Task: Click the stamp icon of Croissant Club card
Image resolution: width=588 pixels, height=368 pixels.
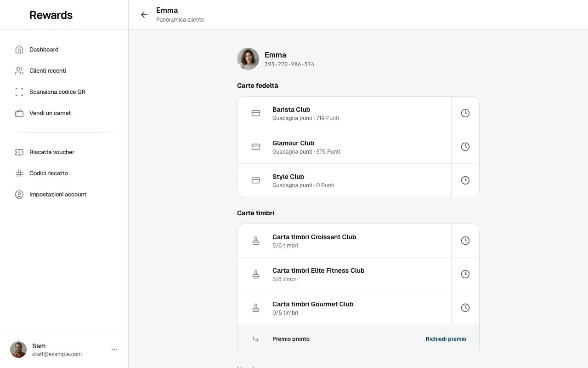Action: point(256,241)
